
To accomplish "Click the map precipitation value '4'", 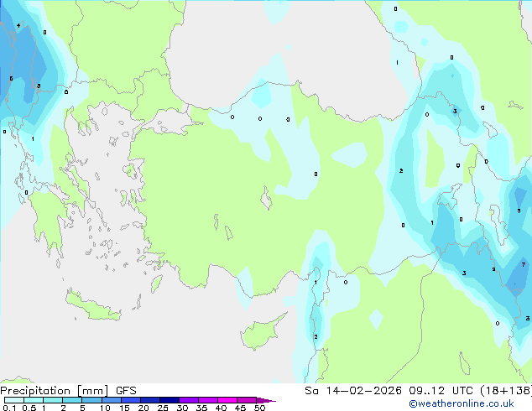I will point(18,25).
